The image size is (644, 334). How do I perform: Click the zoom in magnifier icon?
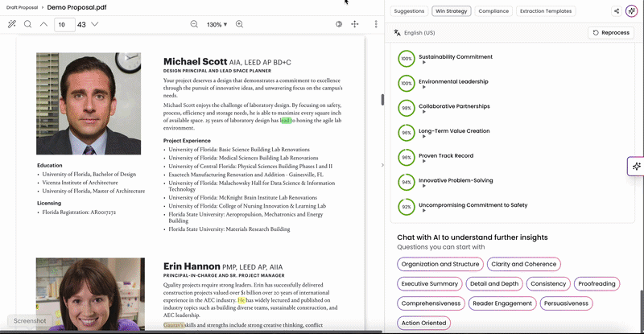tap(239, 24)
